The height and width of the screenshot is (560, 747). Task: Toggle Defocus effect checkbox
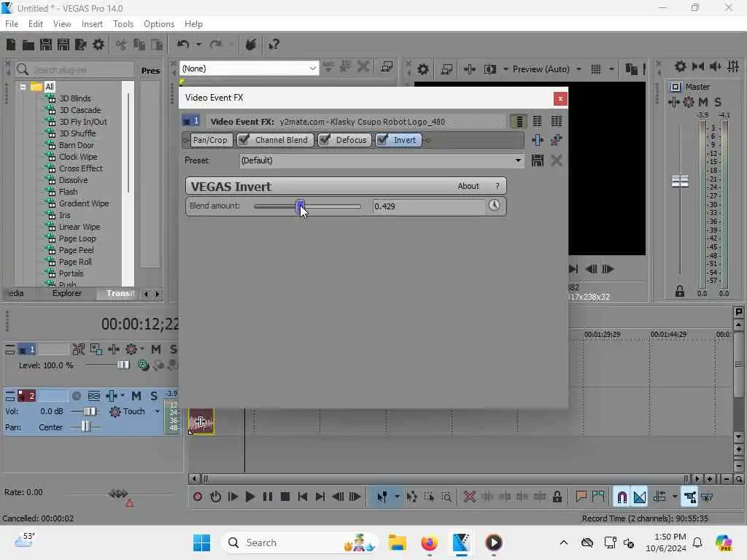tap(325, 140)
